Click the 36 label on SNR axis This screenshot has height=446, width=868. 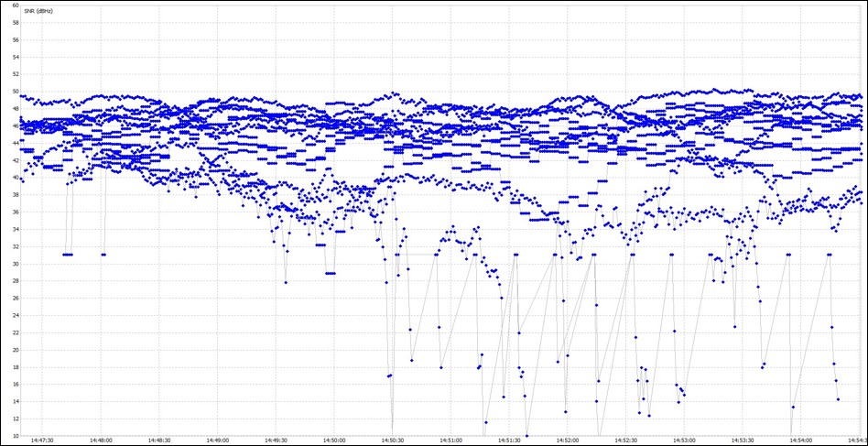coord(15,212)
